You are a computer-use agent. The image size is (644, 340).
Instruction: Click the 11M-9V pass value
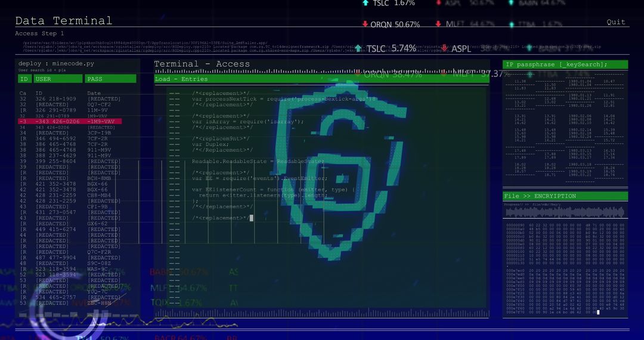click(97, 110)
